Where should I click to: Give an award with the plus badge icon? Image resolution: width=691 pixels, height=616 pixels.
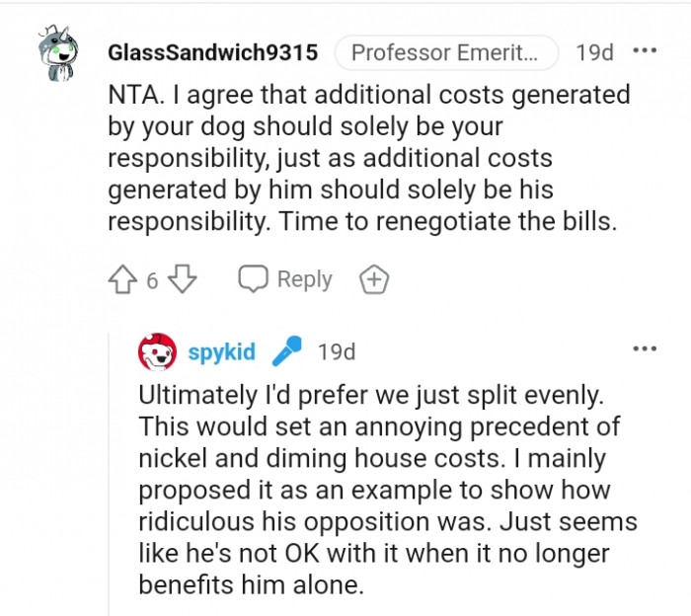click(x=373, y=279)
